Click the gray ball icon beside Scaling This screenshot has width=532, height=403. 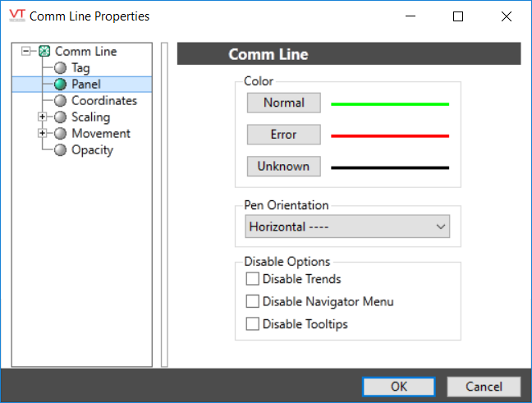[x=61, y=117]
